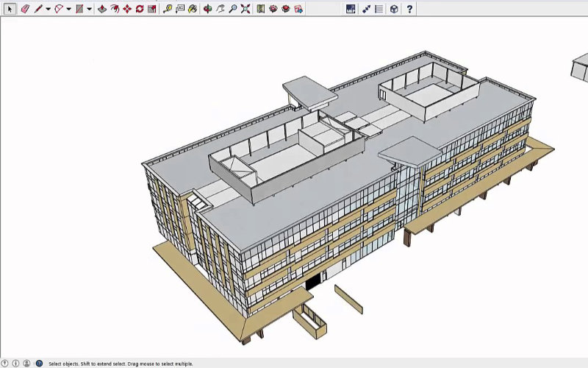
Task: Expand the Rectangle tool dropdown arrow
Action: click(x=89, y=10)
